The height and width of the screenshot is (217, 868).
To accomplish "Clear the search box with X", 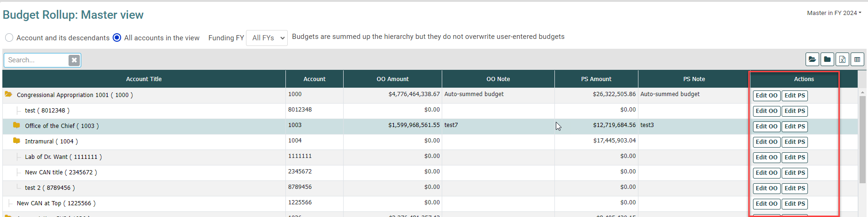I will (74, 60).
